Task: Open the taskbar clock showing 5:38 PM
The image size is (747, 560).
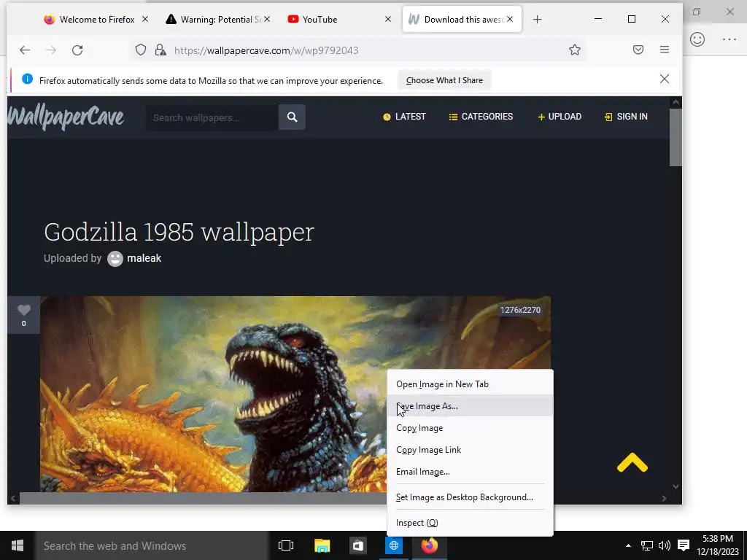Action: point(718,545)
